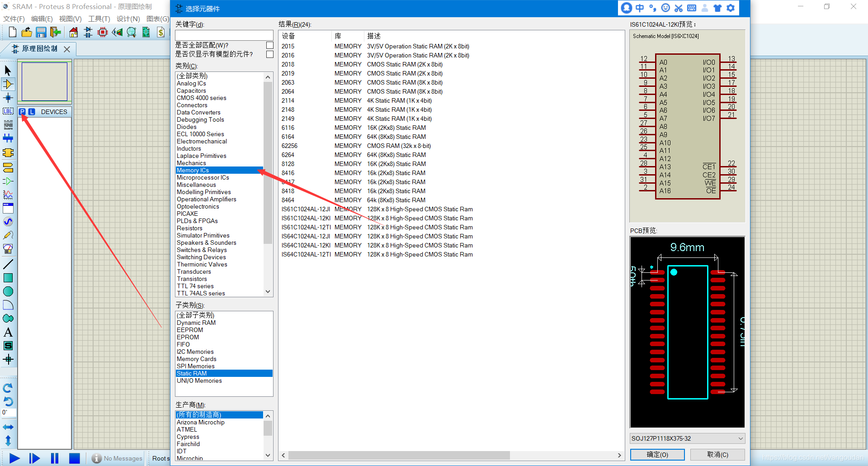Click the No Messages status indicator
The height and width of the screenshot is (466, 868).
[117, 458]
